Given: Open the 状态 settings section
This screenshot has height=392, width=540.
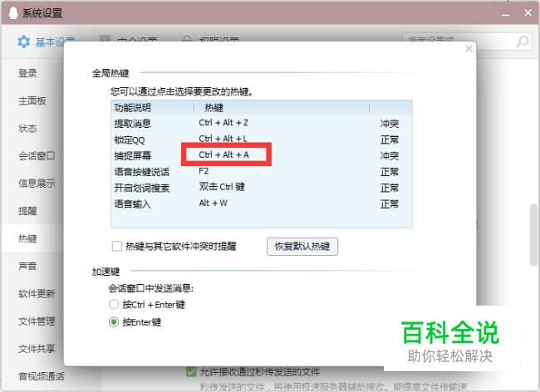Looking at the screenshot, I should pos(27,129).
